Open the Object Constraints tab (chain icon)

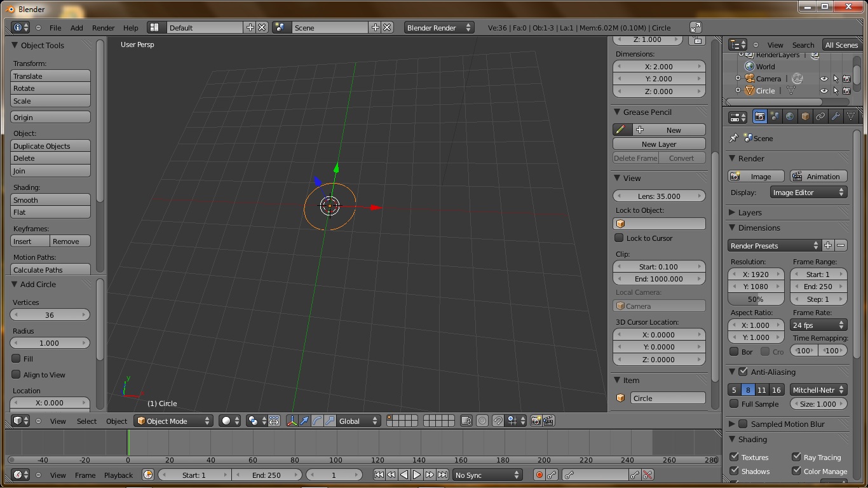click(820, 117)
